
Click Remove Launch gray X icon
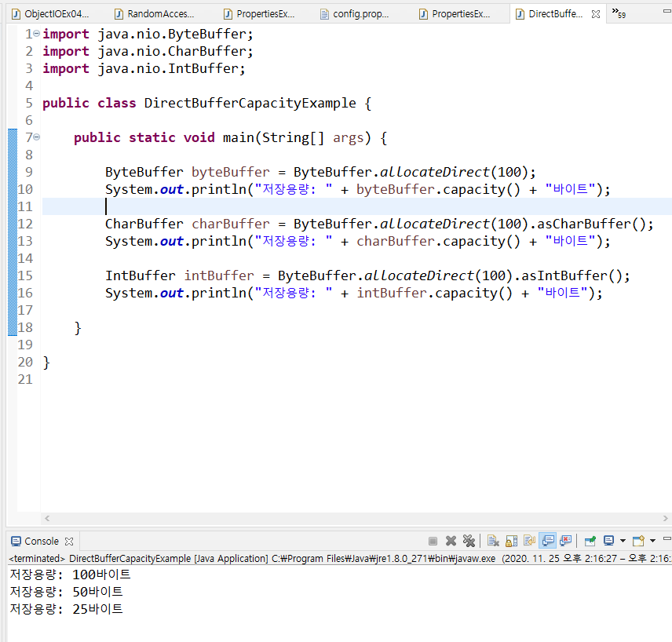point(451,542)
